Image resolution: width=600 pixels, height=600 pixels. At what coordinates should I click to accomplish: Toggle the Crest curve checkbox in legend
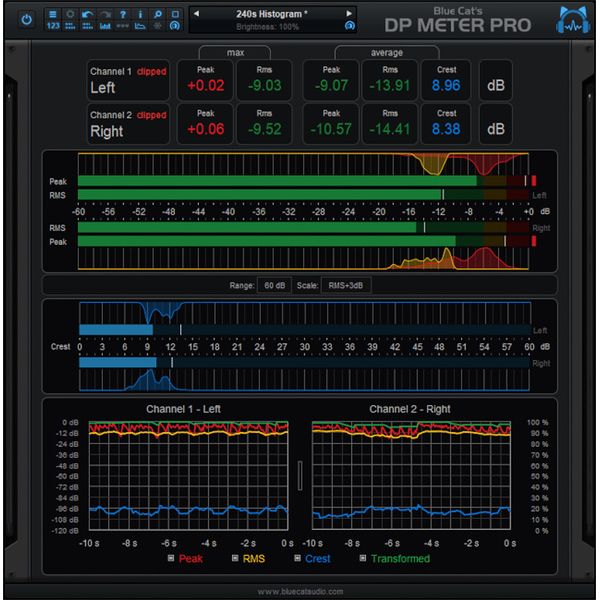pyautogui.click(x=297, y=558)
